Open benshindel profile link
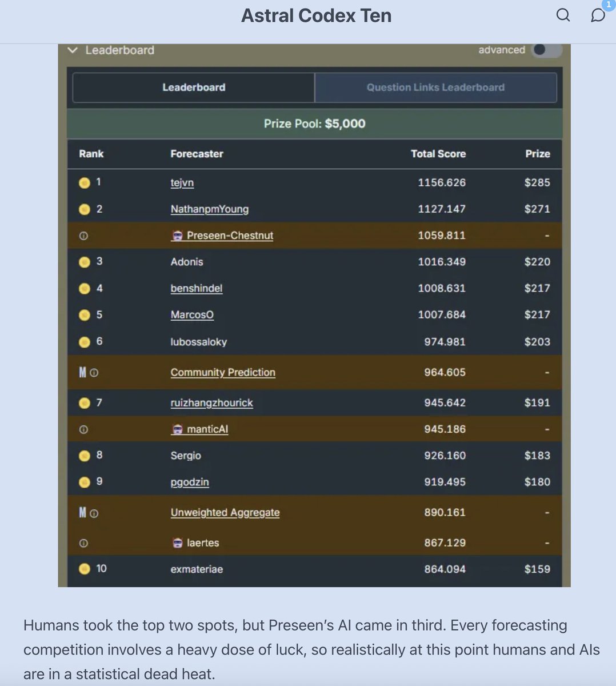The height and width of the screenshot is (686, 616). pos(196,288)
